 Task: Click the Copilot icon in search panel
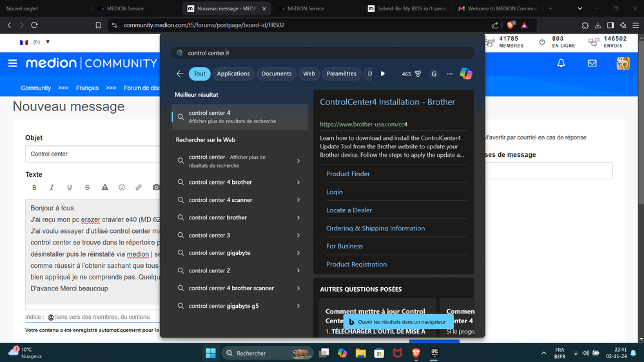click(465, 74)
